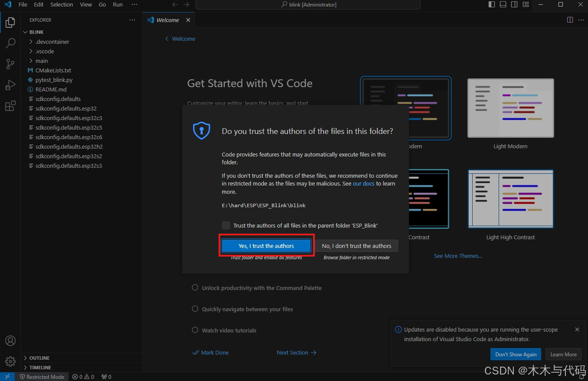This screenshot has width=588, height=381.
Task: Open the Manage gear icon
Action: point(10,361)
